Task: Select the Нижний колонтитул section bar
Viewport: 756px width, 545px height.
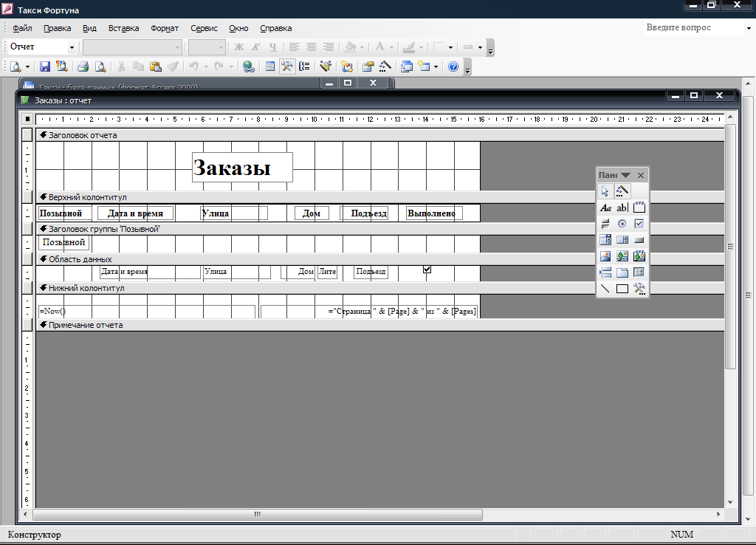Action: tap(381, 288)
